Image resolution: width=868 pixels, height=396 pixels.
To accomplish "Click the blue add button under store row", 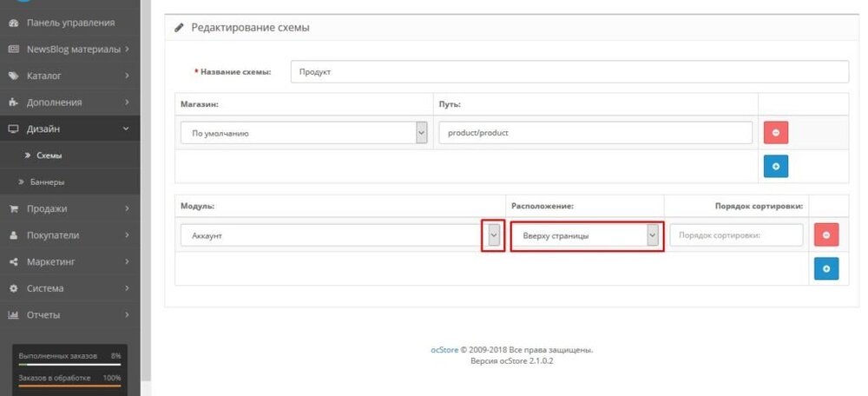I will pyautogui.click(x=775, y=165).
